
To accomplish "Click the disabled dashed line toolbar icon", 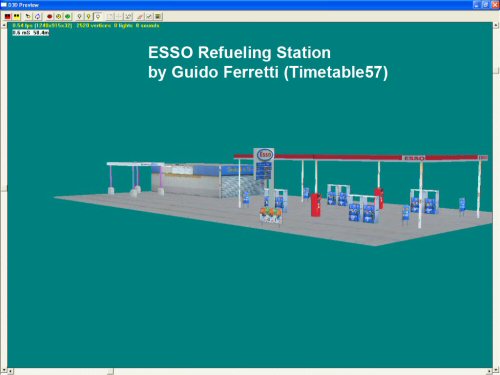I will point(119,16).
